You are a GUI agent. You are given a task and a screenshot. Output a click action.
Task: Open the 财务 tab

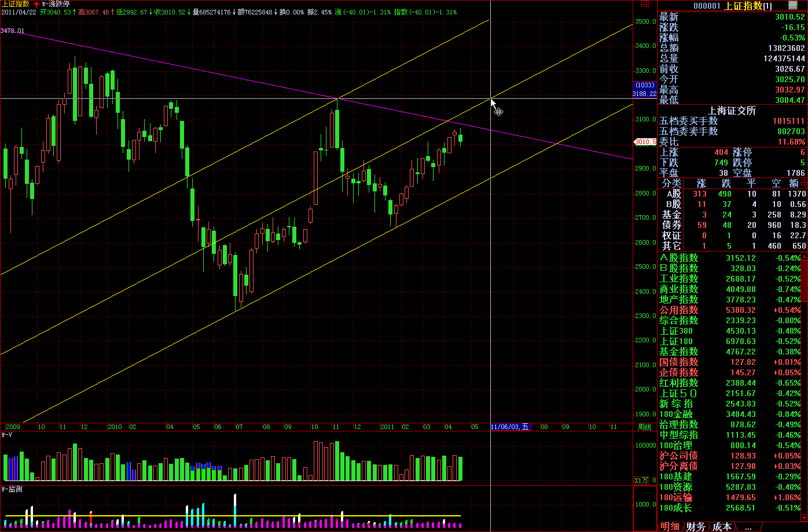[x=696, y=527]
